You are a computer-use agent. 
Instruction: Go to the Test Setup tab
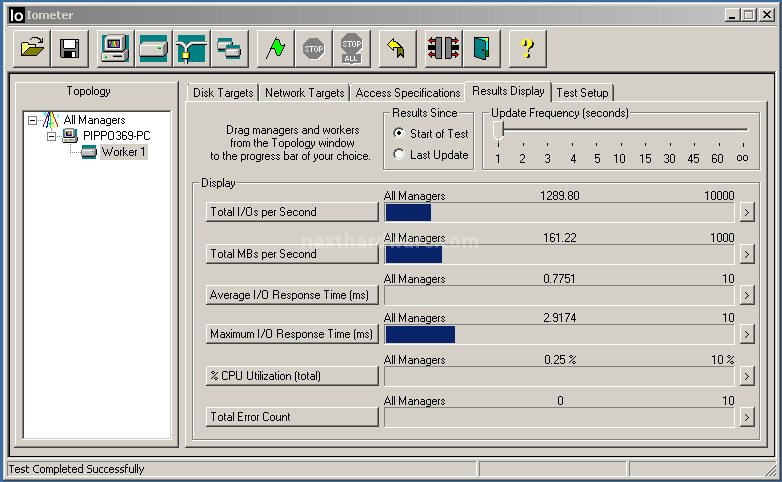pos(582,93)
